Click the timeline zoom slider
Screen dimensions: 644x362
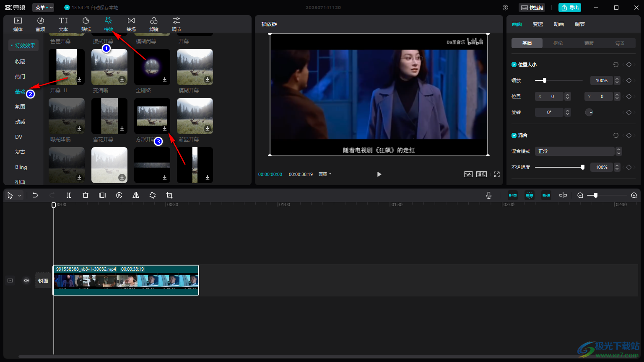click(x=607, y=195)
